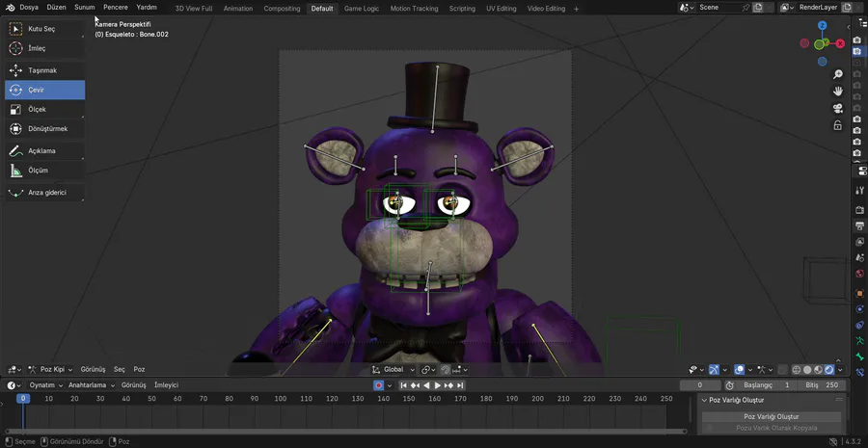Select the İmleç cursor tool
Screen dimensions: 868x448
44,48
